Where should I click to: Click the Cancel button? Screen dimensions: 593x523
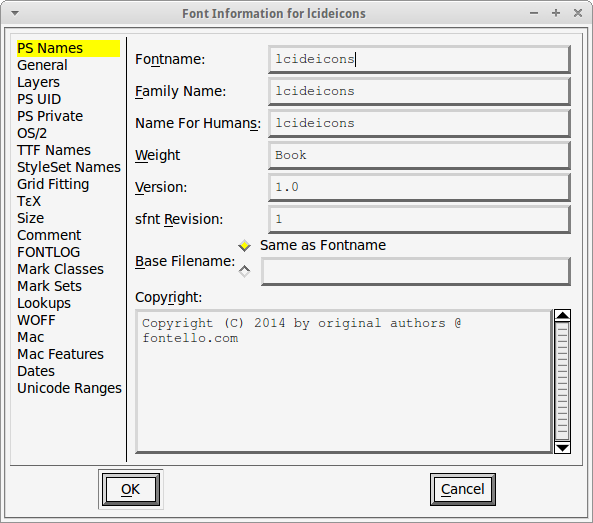coord(463,489)
